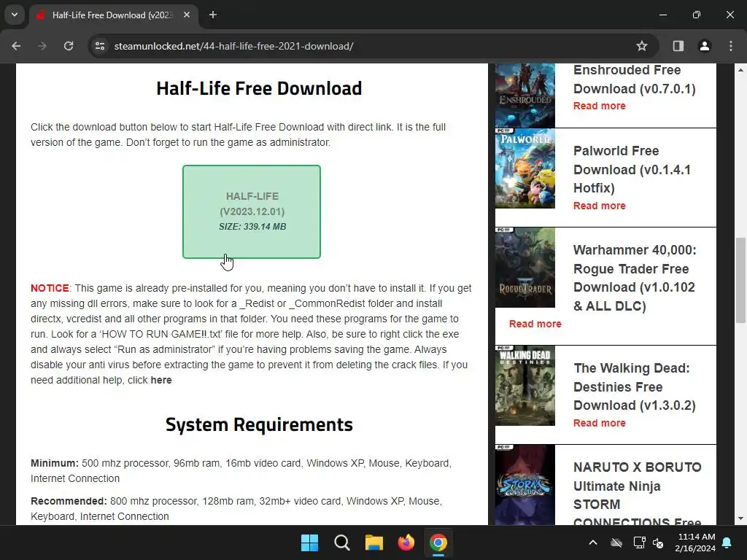This screenshot has width=747, height=560.
Task: Launch Firefox from the taskbar
Action: [406, 542]
